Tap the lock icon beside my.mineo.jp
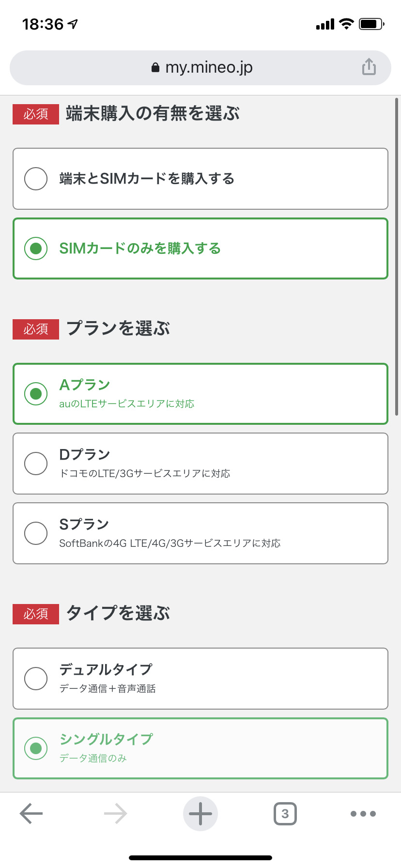401x868 pixels. coord(155,67)
